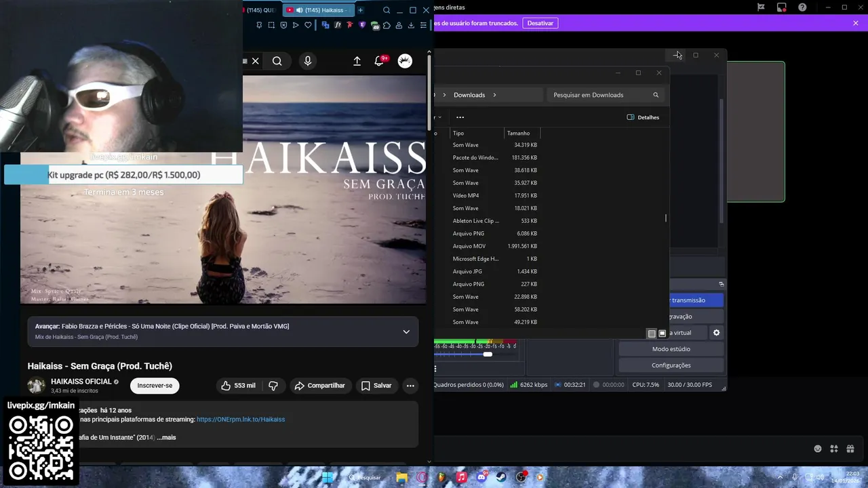Open the ONErpm.lnk.to/Haikaiss link
This screenshot has height=488, width=868.
(241, 420)
